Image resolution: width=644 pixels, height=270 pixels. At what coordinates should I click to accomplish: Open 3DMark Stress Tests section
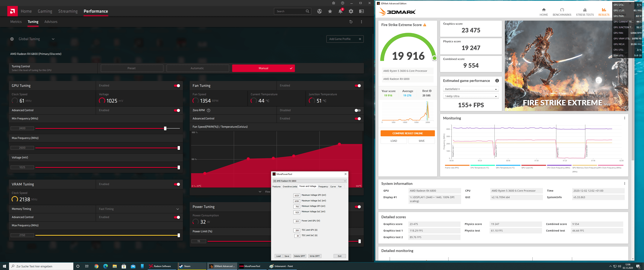pyautogui.click(x=584, y=12)
